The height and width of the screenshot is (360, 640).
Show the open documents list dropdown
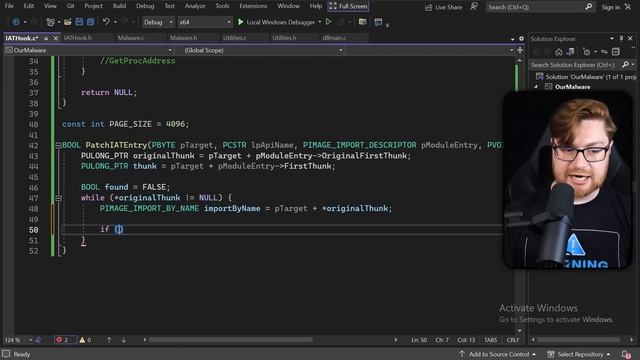(513, 39)
